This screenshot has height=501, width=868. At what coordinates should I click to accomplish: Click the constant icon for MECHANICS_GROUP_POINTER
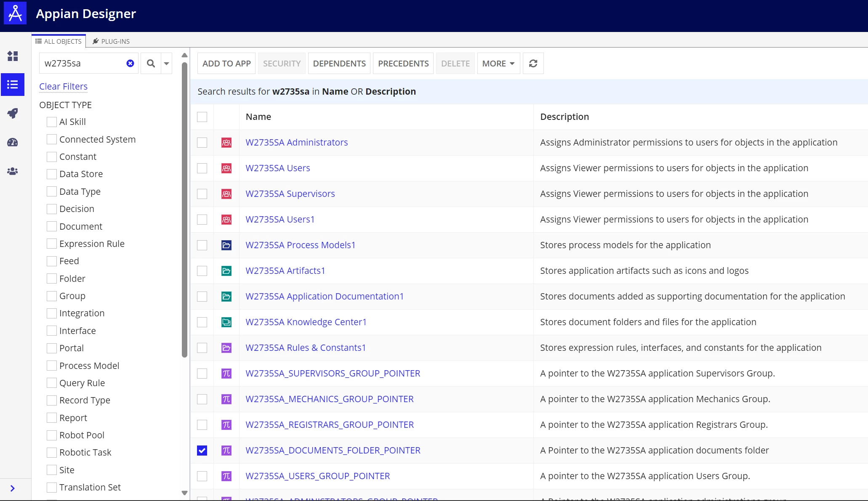(226, 399)
